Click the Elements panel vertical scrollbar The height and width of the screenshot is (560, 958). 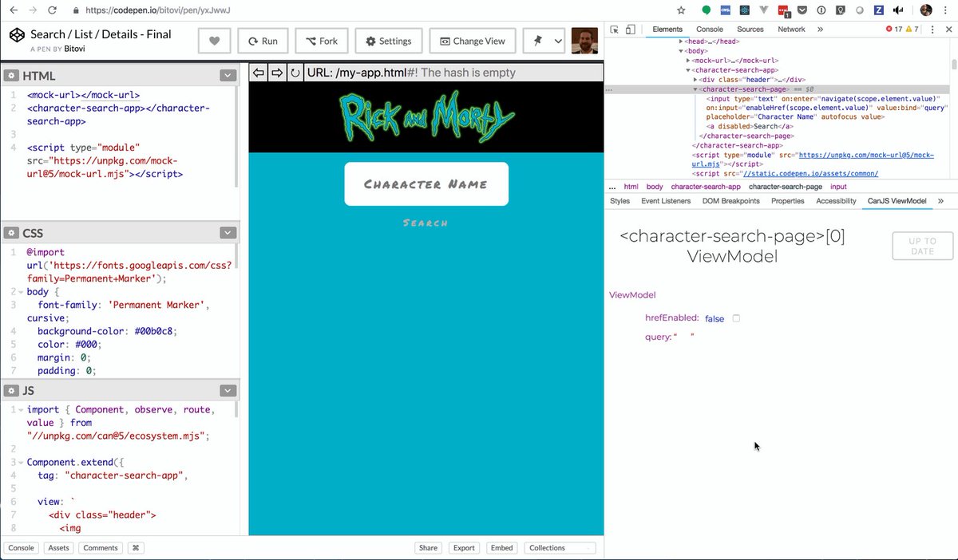tap(953, 64)
